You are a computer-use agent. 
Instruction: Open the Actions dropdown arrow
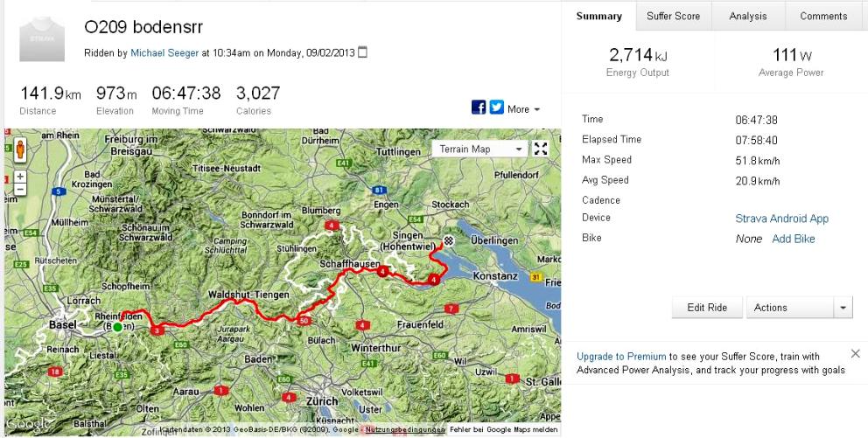(843, 308)
